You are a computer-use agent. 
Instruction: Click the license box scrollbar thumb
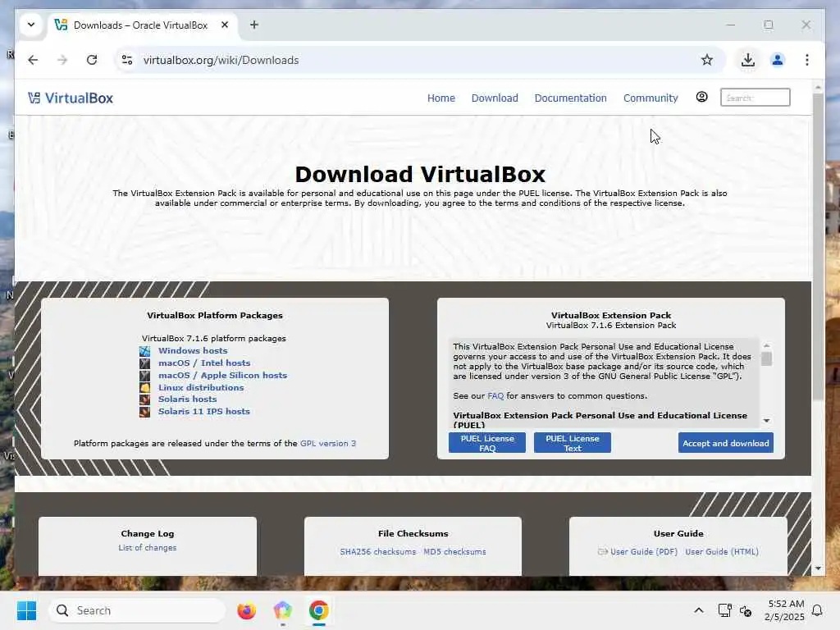tap(767, 359)
